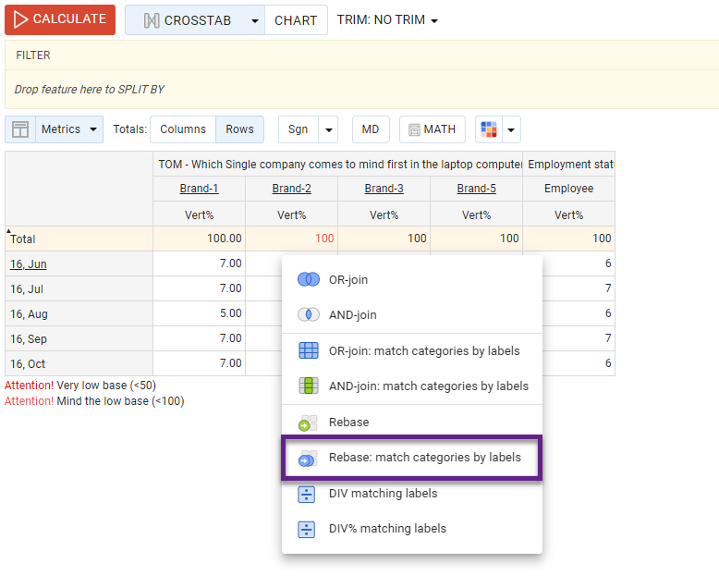Click the OR-join match categories grid icon

(308, 351)
